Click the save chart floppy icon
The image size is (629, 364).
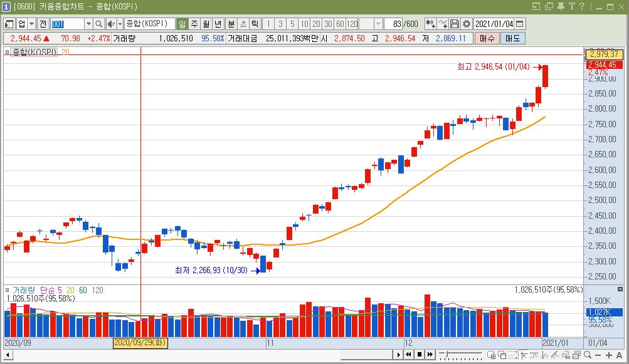[x=455, y=24]
